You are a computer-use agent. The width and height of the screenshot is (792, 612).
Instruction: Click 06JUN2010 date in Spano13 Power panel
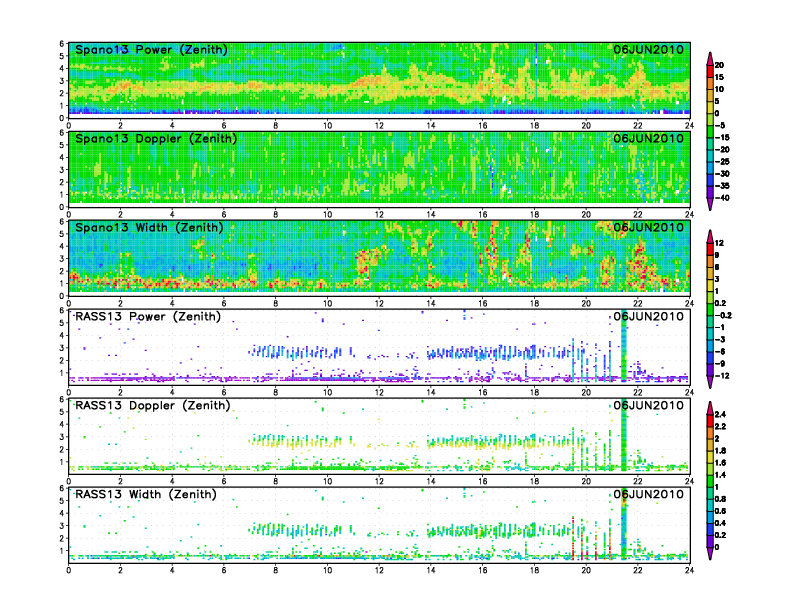pos(649,50)
